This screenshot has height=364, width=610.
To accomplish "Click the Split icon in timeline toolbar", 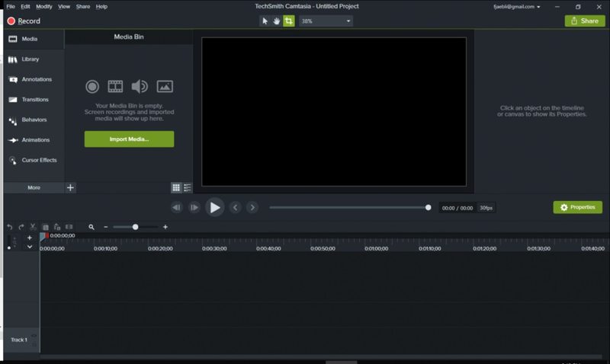I will pyautogui.click(x=69, y=227).
